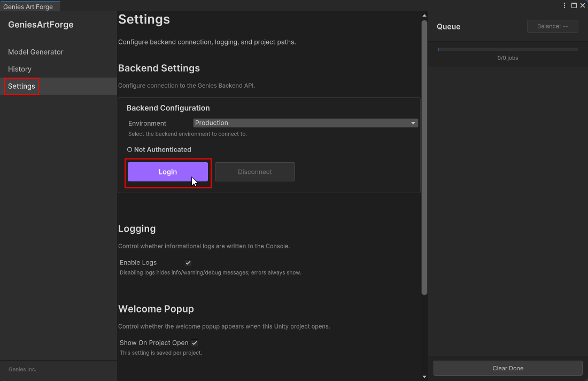
Task: Open the Settings sidebar entry
Action: click(x=21, y=86)
